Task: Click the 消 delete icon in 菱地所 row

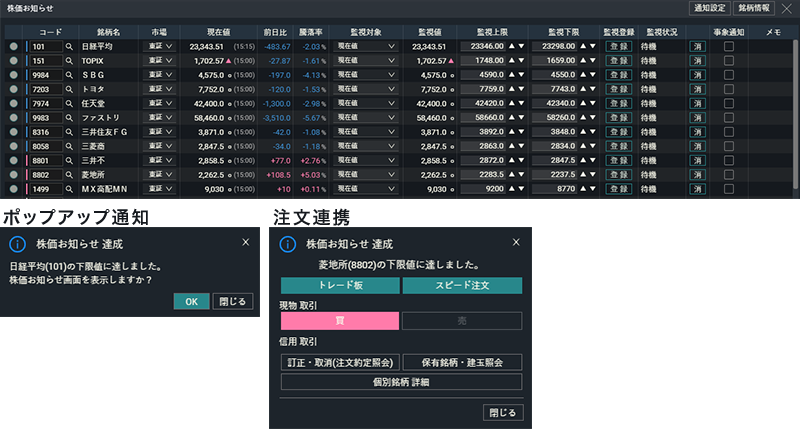Action: tap(697, 175)
